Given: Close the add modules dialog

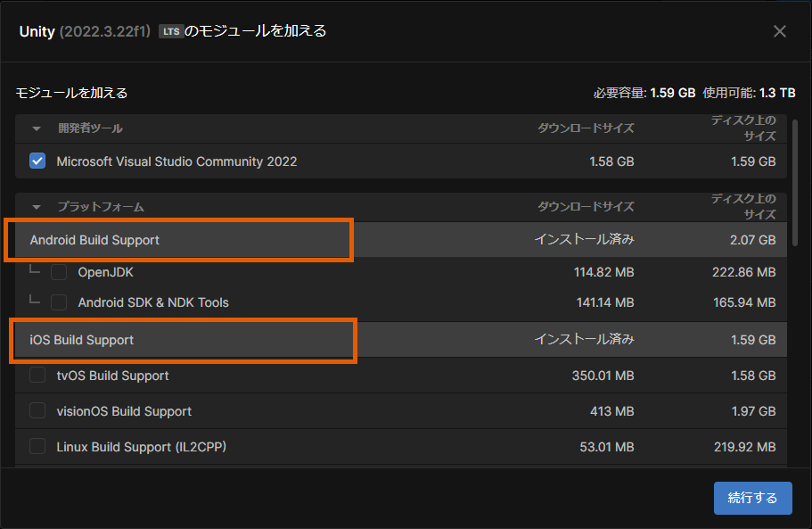Looking at the screenshot, I should pyautogui.click(x=779, y=31).
